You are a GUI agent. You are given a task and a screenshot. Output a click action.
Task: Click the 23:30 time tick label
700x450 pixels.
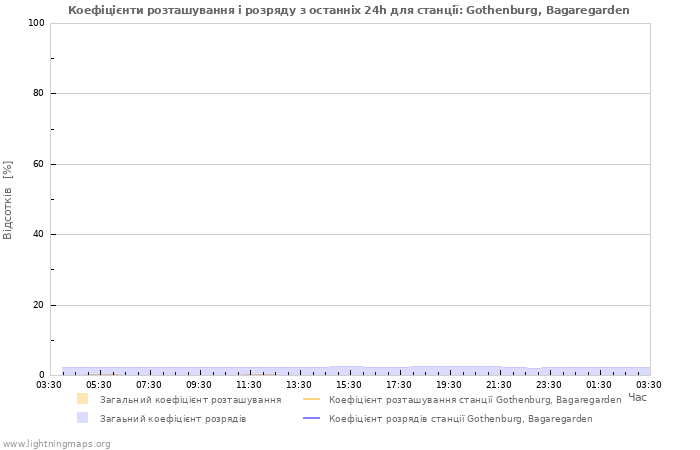point(549,384)
